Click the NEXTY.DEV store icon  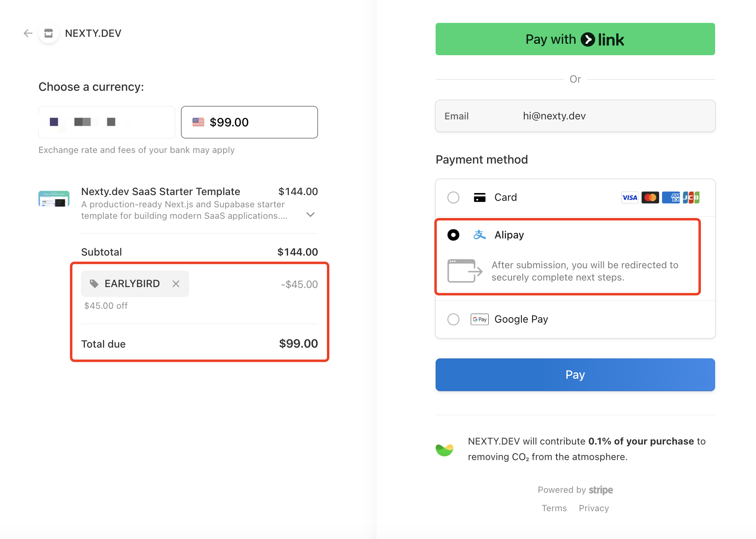[49, 33]
